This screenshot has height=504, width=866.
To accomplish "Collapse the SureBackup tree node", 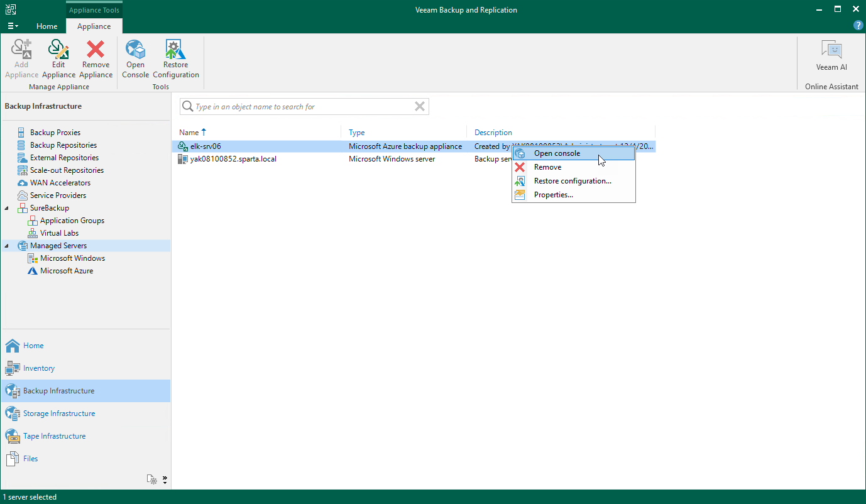I will [7, 208].
